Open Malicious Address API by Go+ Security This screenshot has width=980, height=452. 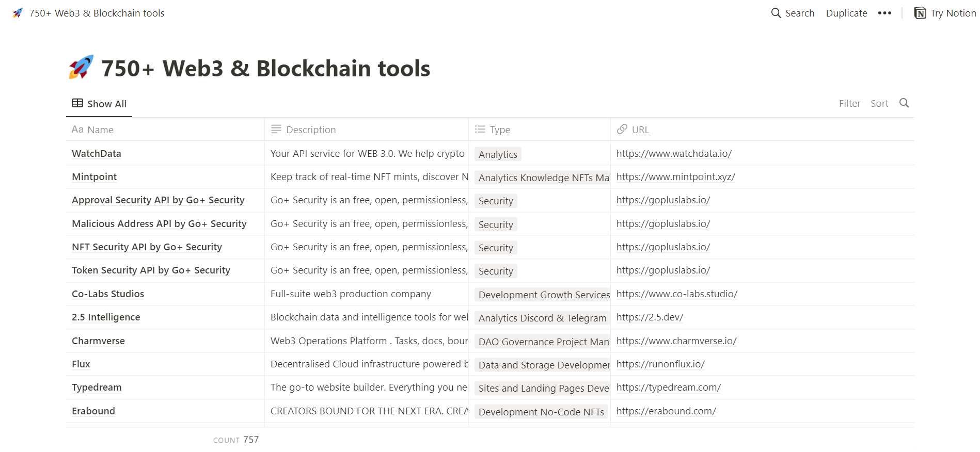point(159,224)
